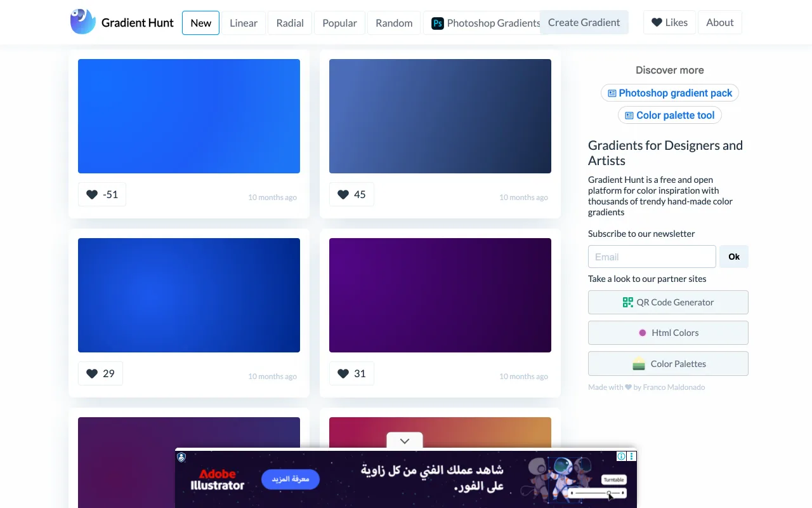Viewport: 812px width, 508px height.
Task: Click the "Subscribe to our newsletter" text
Action: (x=641, y=234)
